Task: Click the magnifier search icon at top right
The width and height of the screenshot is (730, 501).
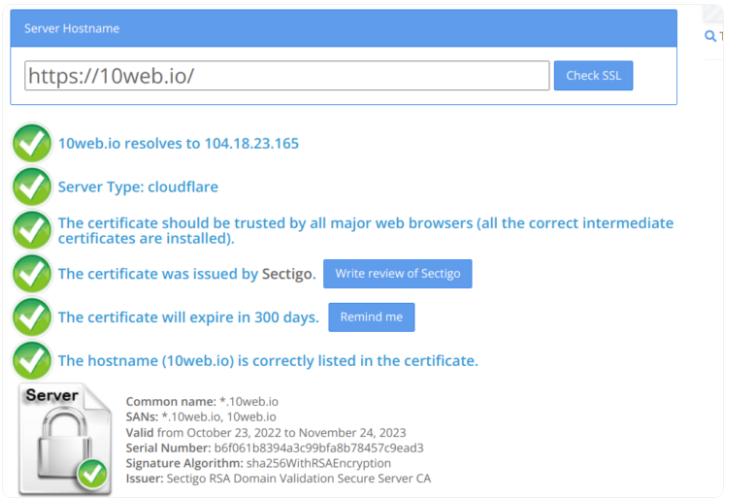Action: 710,36
